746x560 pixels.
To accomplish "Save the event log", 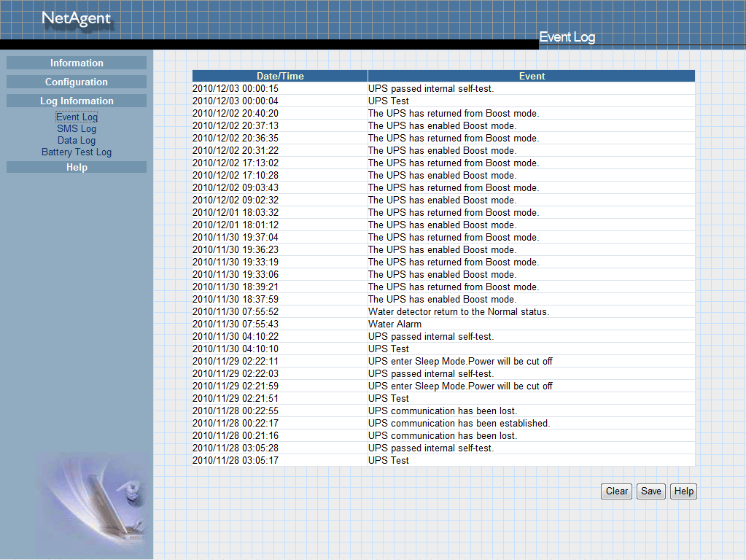I will coord(651,491).
